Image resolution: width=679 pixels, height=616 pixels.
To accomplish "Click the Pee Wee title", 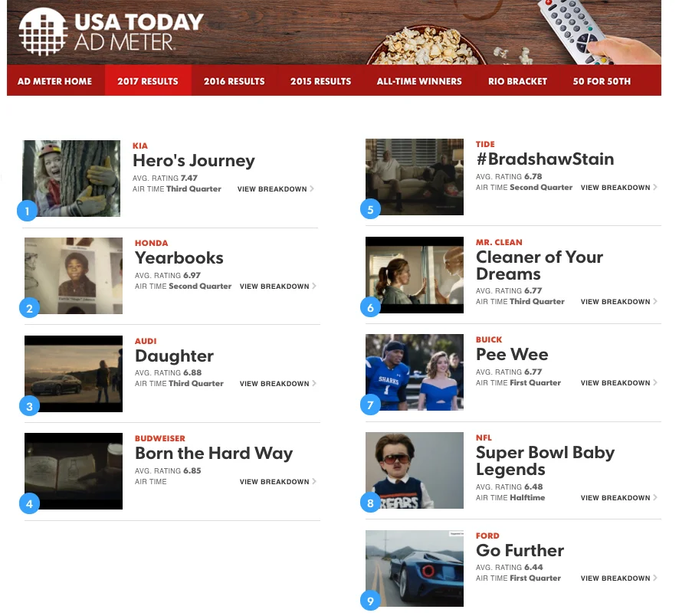I will pos(512,354).
